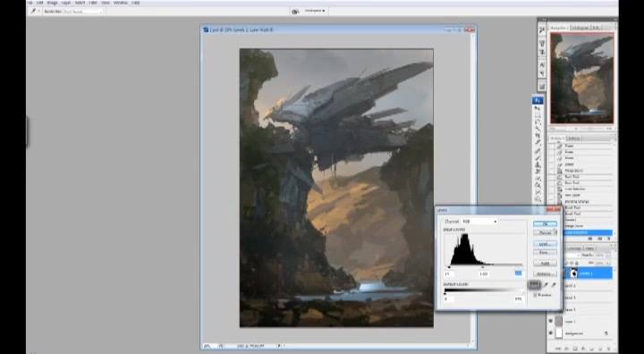Click the black input levels slider handle
The width and height of the screenshot is (644, 354).
(449, 267)
